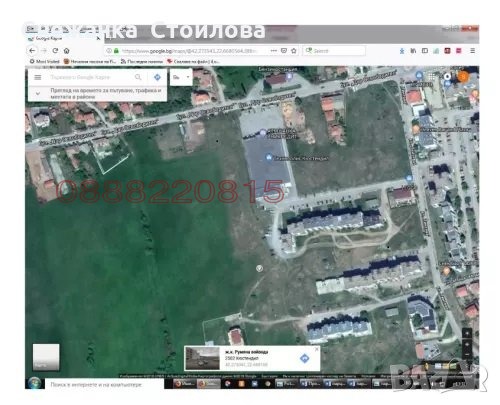
Task: Click the blue downloads toolbar icon
Action: click(402, 51)
